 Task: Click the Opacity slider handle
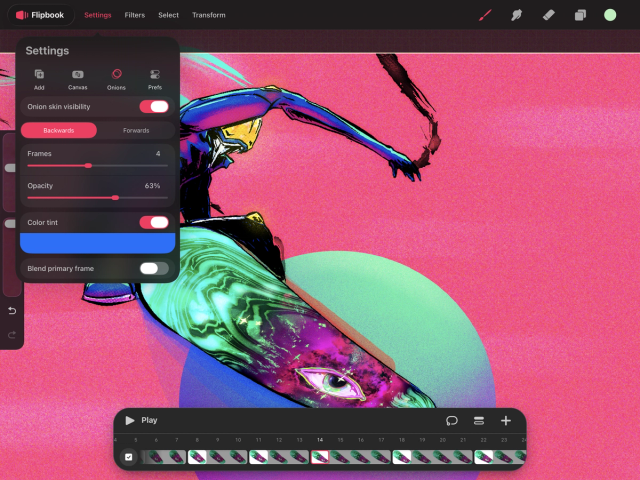pos(116,198)
